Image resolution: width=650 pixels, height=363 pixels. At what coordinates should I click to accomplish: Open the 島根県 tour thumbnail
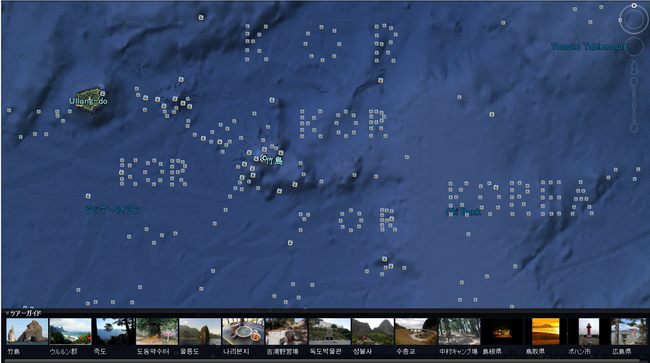point(502,332)
